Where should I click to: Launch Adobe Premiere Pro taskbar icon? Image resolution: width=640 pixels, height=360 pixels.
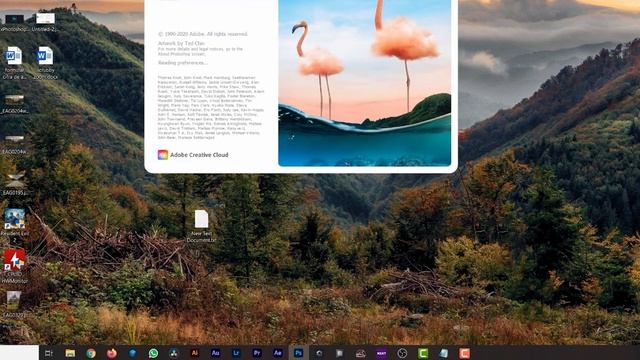[x=257, y=353]
